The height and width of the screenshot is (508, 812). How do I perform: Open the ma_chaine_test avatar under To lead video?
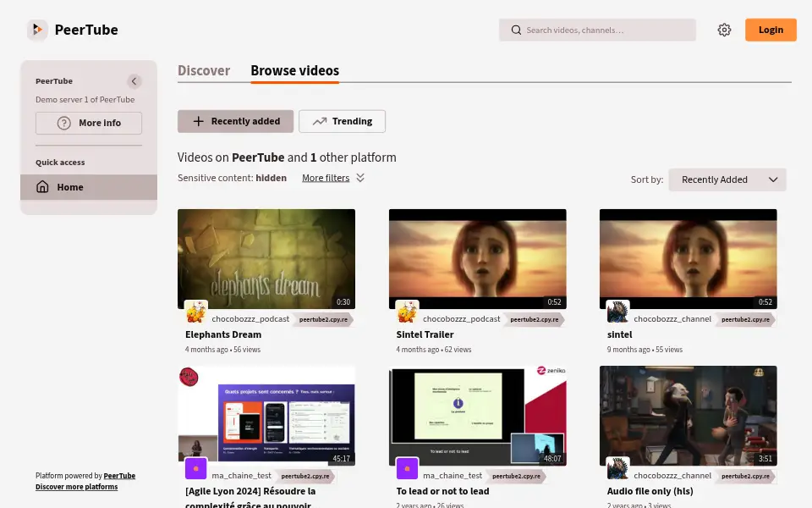coord(407,468)
